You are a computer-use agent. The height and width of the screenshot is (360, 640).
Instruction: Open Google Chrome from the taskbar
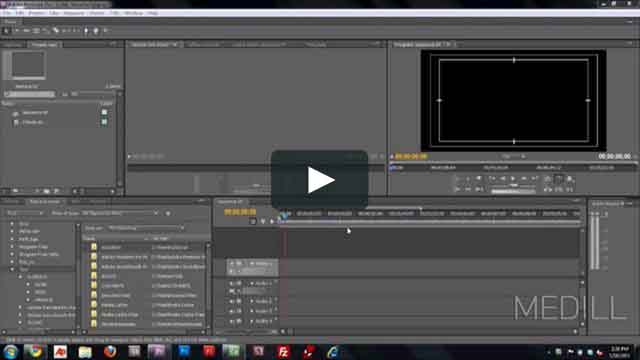[x=35, y=351]
